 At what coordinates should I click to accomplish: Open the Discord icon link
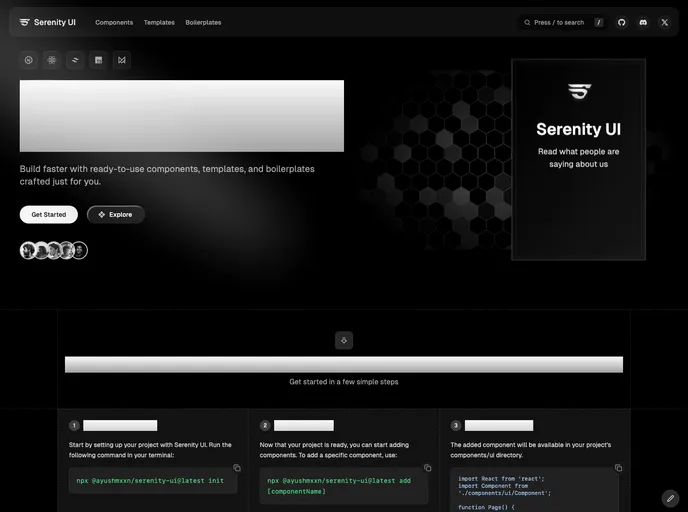[x=643, y=22]
